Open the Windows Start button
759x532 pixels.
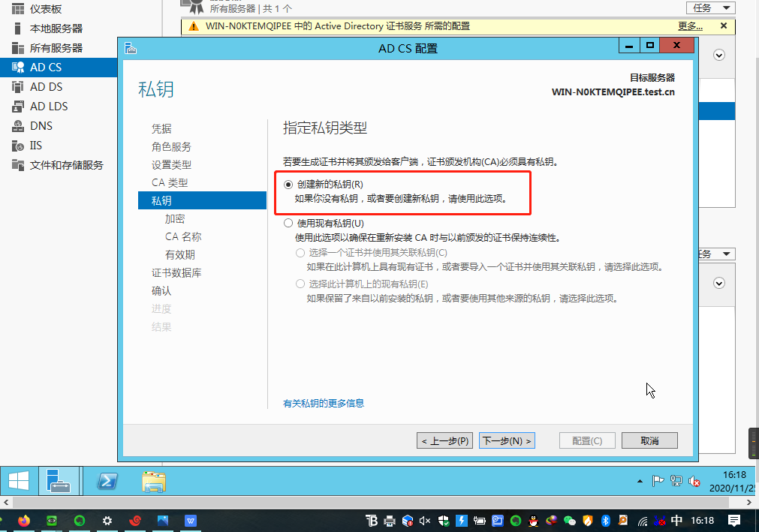(x=19, y=481)
